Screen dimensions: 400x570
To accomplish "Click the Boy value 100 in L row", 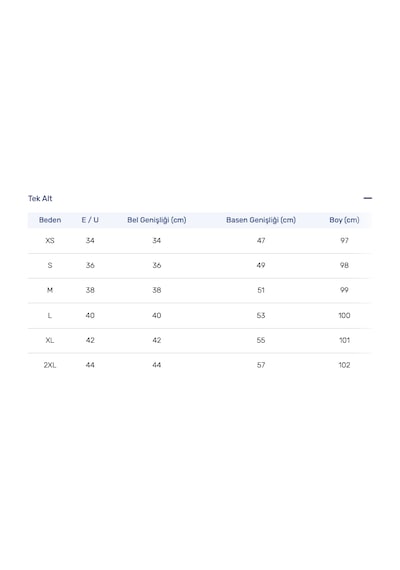I will (x=344, y=315).
